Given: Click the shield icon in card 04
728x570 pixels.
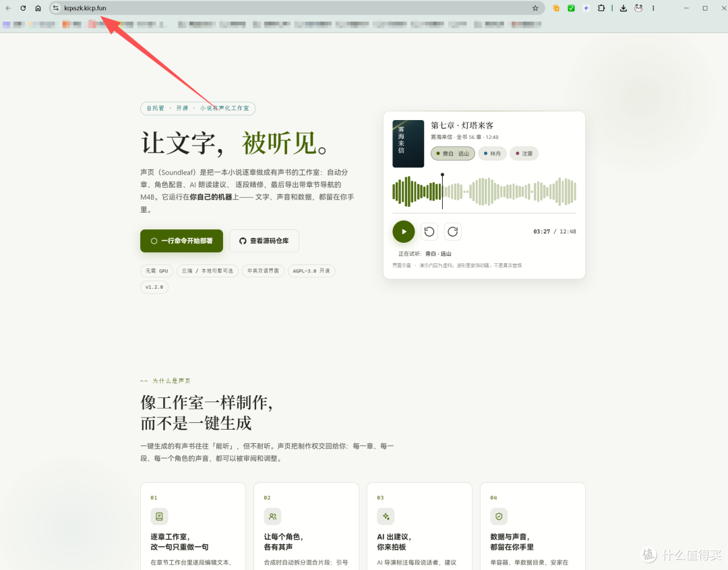Looking at the screenshot, I should 499,516.
